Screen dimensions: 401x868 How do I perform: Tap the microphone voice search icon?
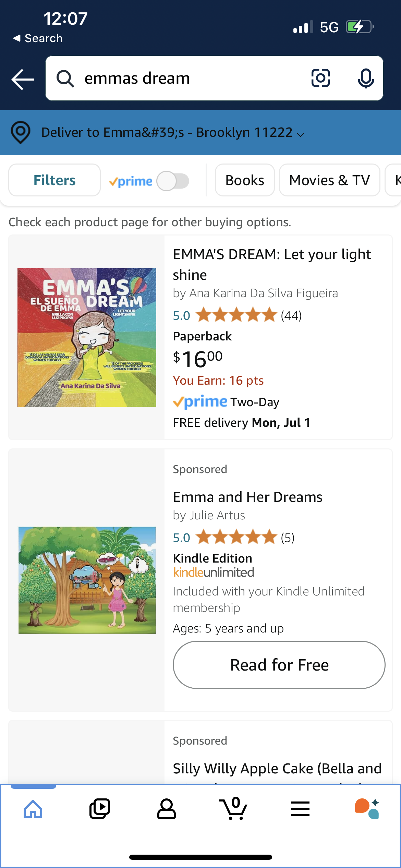(x=366, y=78)
